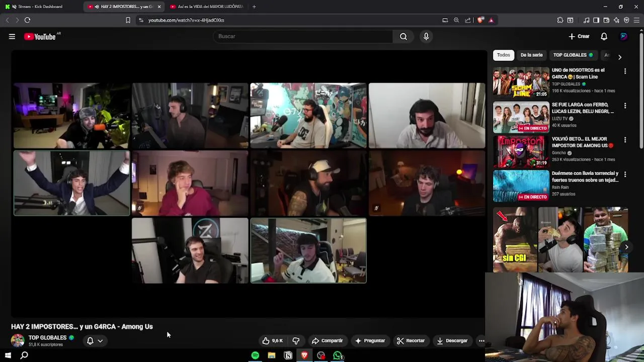Open options for 'UNO de NOSOTROS' video
The height and width of the screenshot is (362, 644).
[x=625, y=71]
